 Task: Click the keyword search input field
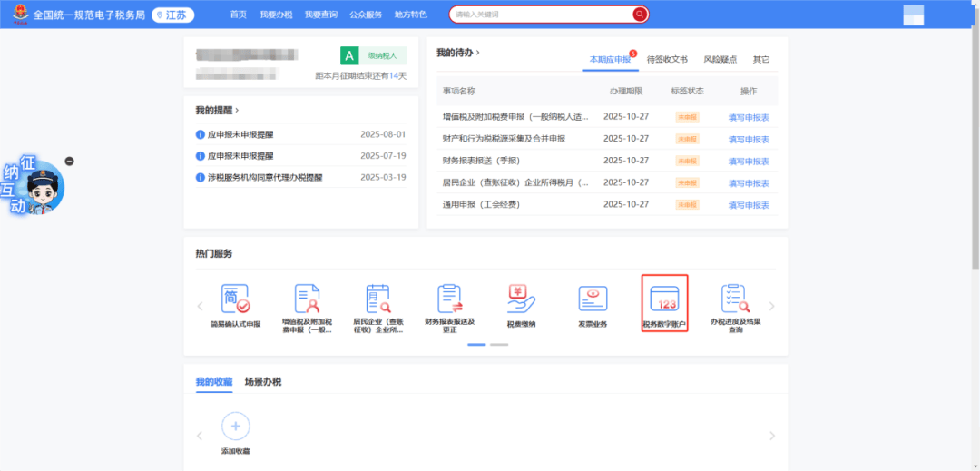coord(540,15)
